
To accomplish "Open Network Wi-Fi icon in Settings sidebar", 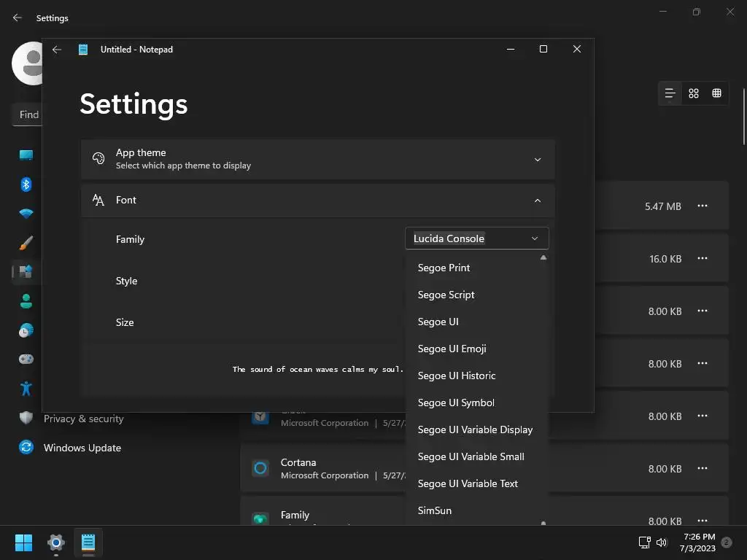I will click(26, 214).
